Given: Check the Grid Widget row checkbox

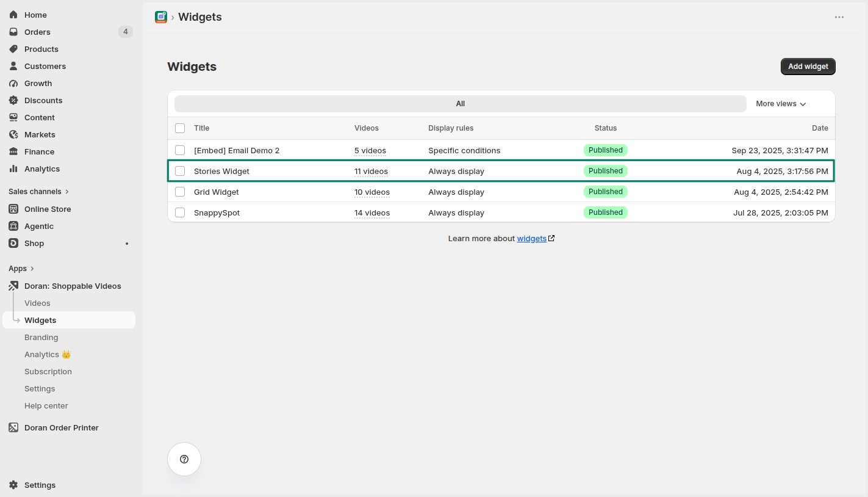Looking at the screenshot, I should (180, 192).
